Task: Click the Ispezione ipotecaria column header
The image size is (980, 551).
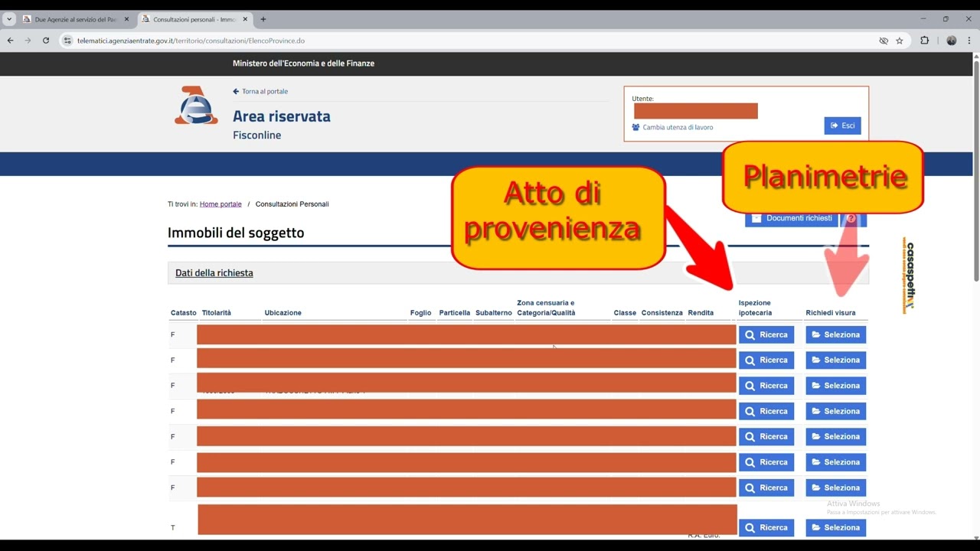Action: pos(756,308)
